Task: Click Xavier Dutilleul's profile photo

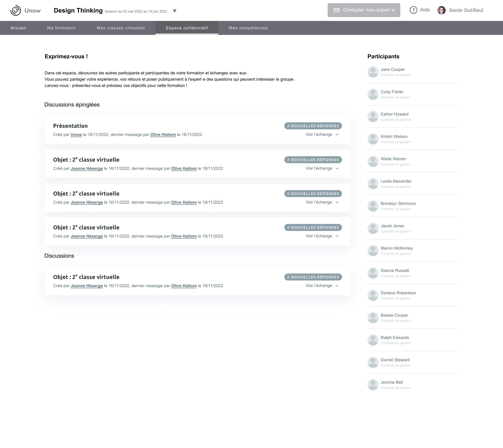Action: (441, 10)
